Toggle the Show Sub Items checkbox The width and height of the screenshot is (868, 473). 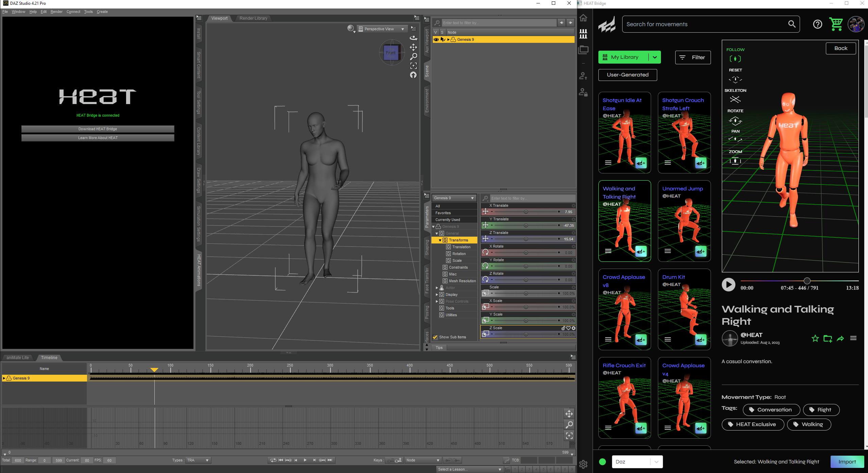pyautogui.click(x=435, y=337)
